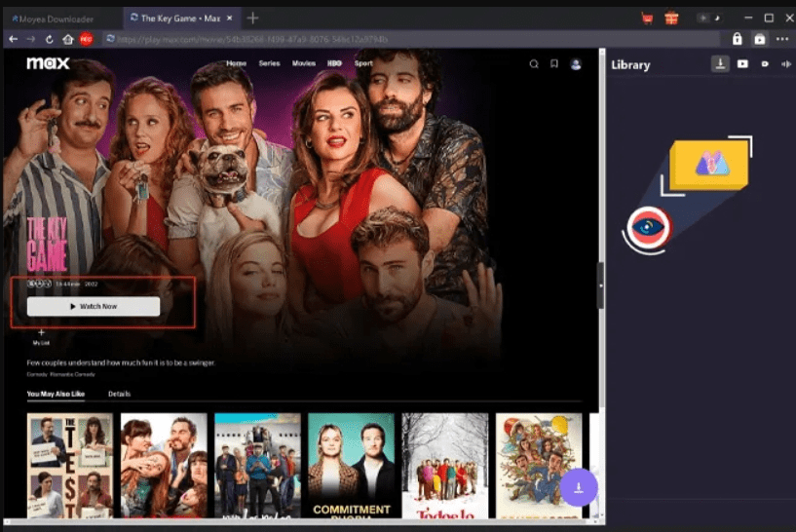Open the Todos lo snowy poster thumbnail
Viewport: 796px width, 532px height.
pyautogui.click(x=445, y=466)
